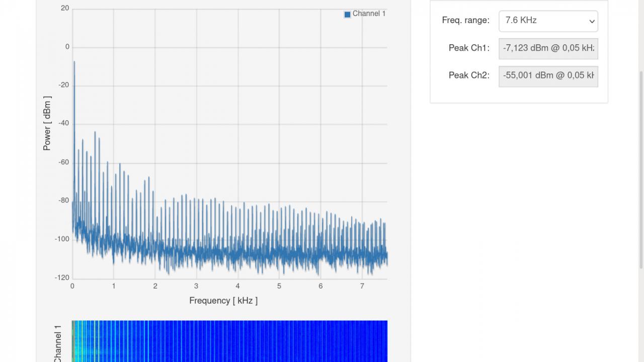The image size is (644, 362).
Task: Click the 7 tick on frequency axis
Action: click(362, 286)
